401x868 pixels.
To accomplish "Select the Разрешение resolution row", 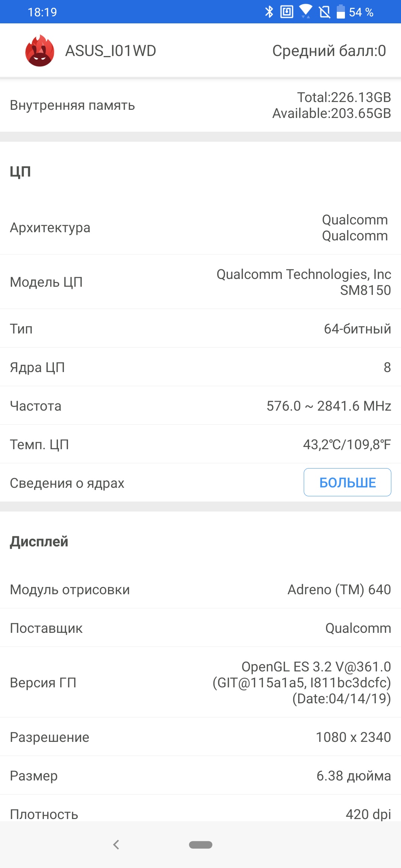I will point(200,737).
